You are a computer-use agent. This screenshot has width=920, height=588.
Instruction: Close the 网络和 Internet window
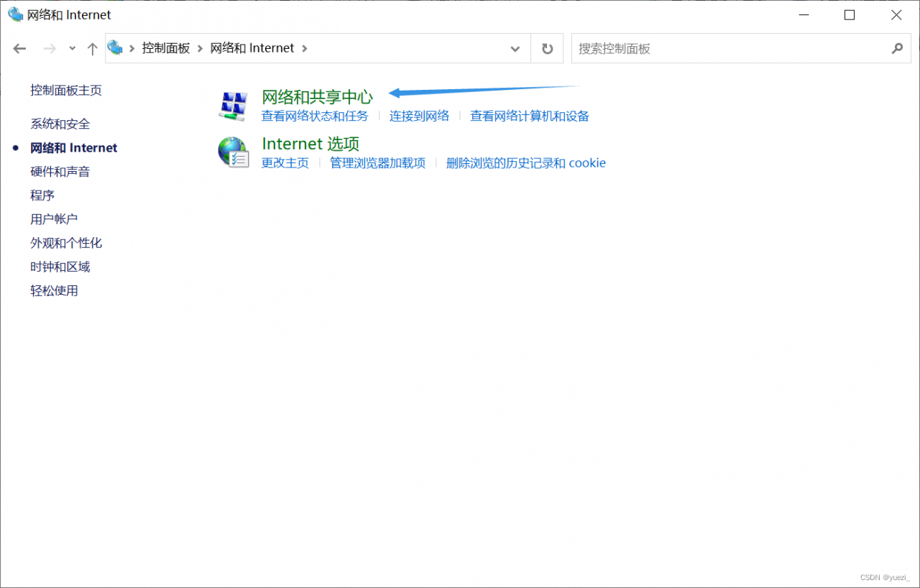pyautogui.click(x=896, y=14)
